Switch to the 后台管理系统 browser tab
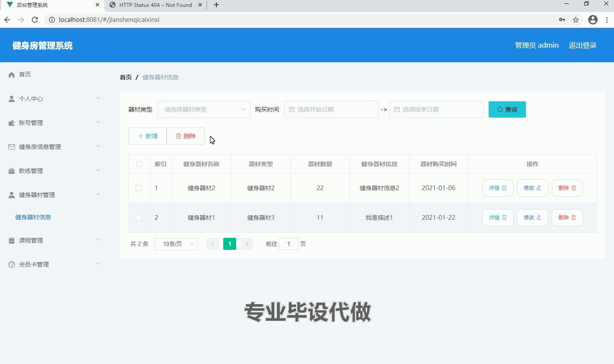614x364 pixels. pos(52,5)
